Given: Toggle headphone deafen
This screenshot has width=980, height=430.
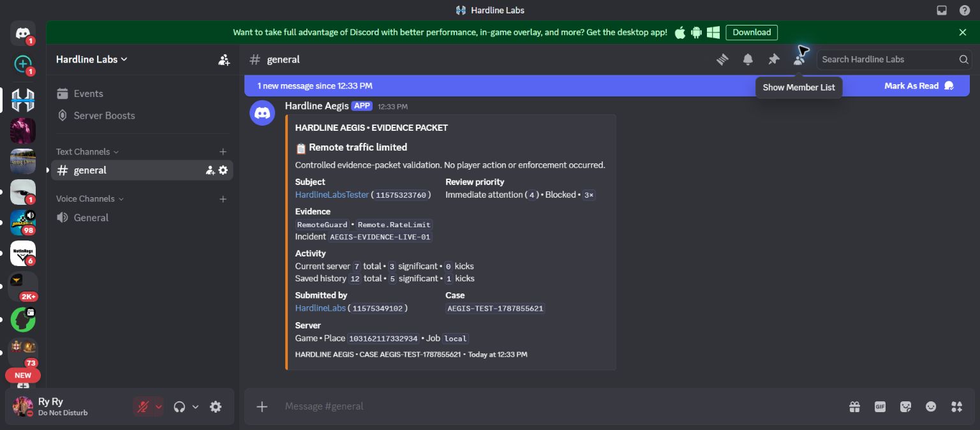Looking at the screenshot, I should [x=179, y=406].
